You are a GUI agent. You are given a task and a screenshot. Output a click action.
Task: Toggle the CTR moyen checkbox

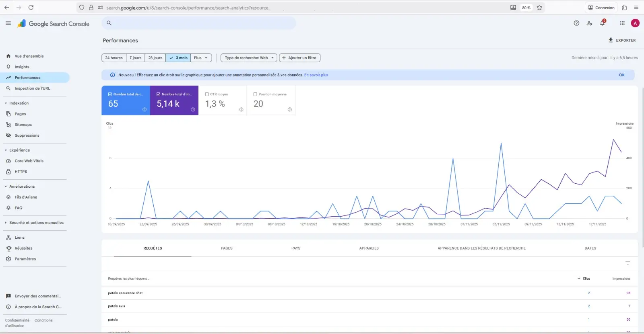207,94
